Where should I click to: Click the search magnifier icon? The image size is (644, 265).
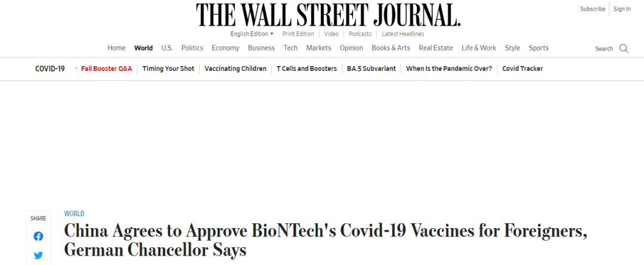coord(624,48)
